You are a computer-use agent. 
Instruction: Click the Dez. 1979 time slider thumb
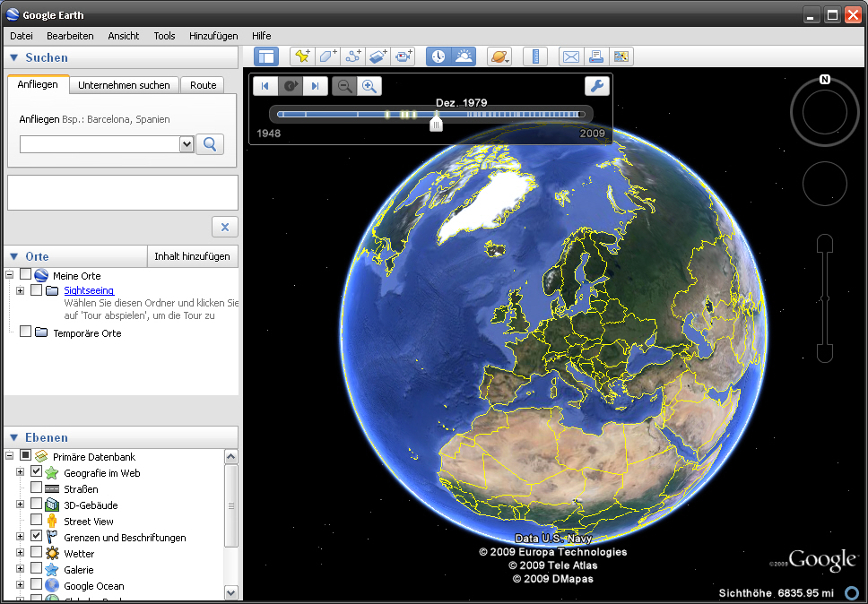(x=436, y=123)
